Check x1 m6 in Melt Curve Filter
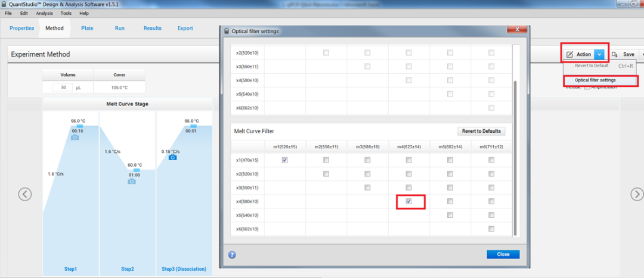This screenshot has width=644, height=278. (491, 160)
